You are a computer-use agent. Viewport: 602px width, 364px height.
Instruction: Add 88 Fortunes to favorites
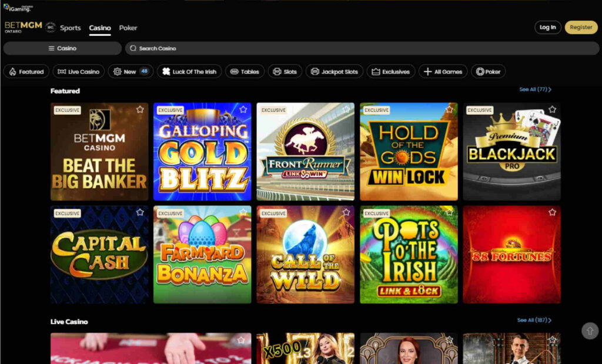click(x=552, y=212)
